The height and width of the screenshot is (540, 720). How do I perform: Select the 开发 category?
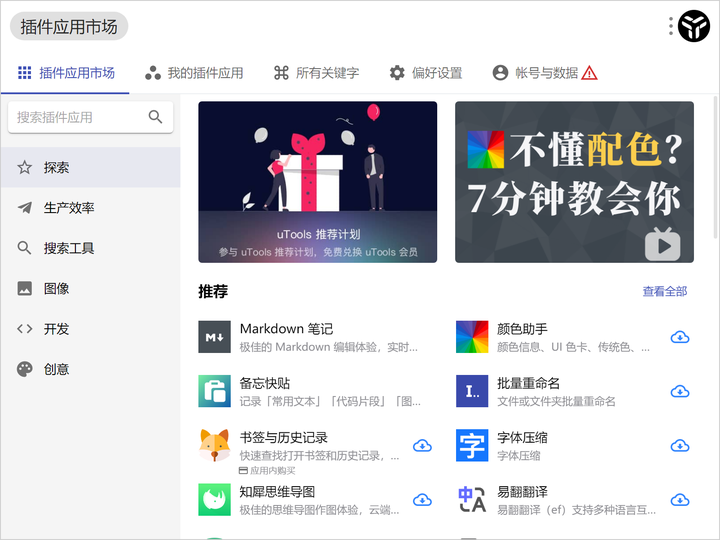point(90,329)
